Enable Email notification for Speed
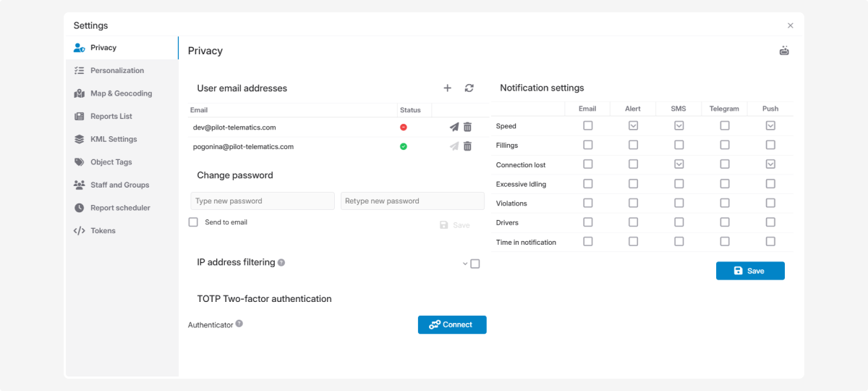The height and width of the screenshot is (391, 868). click(587, 126)
